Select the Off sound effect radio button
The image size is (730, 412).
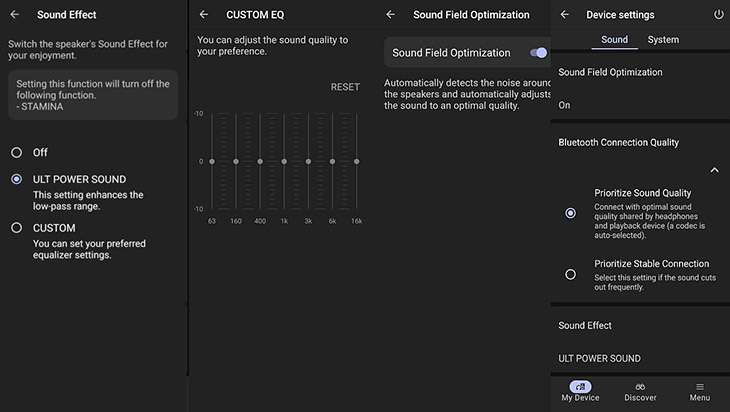pyautogui.click(x=16, y=152)
